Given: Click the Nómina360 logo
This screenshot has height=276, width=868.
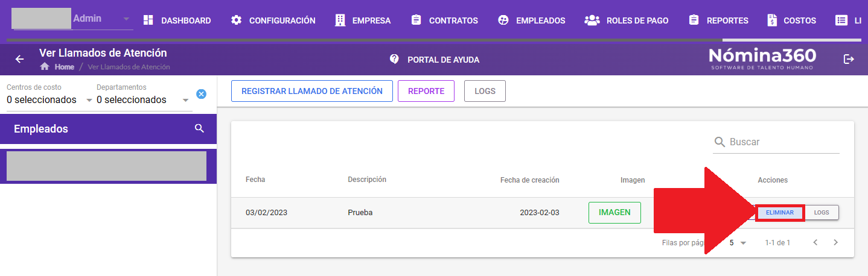Looking at the screenshot, I should coord(762,58).
